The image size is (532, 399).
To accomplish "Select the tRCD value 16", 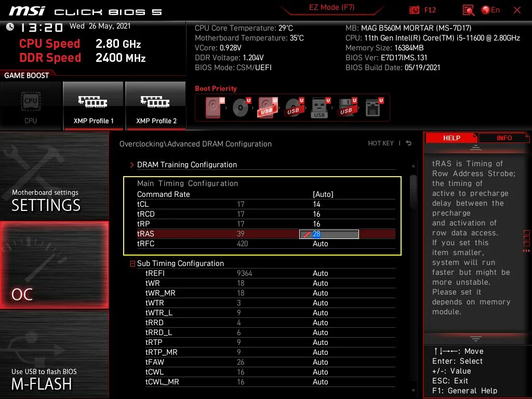I will point(316,214).
